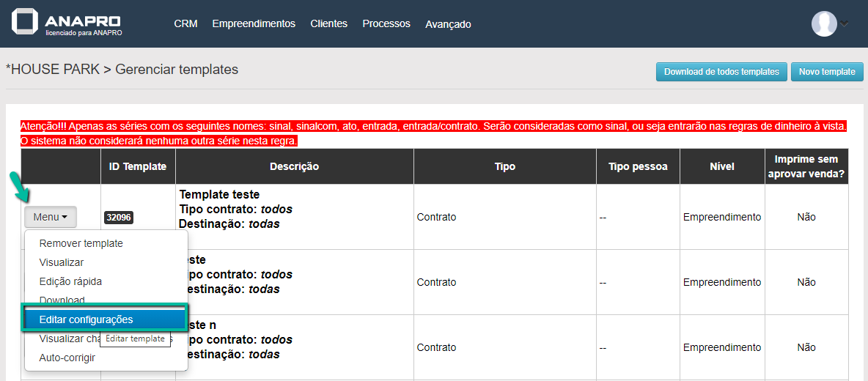Choose Visualizar in the dropdown menu

tap(62, 262)
